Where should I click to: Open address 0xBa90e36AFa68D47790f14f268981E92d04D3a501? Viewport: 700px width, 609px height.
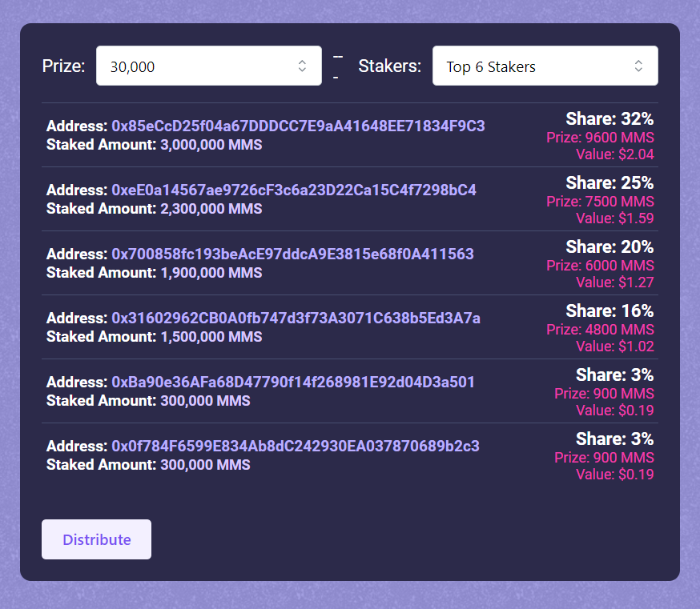pos(293,383)
